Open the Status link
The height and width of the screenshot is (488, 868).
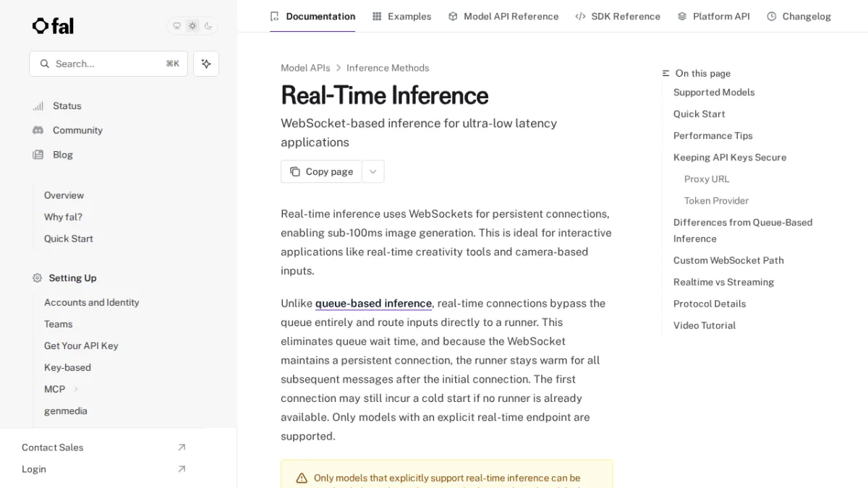67,106
